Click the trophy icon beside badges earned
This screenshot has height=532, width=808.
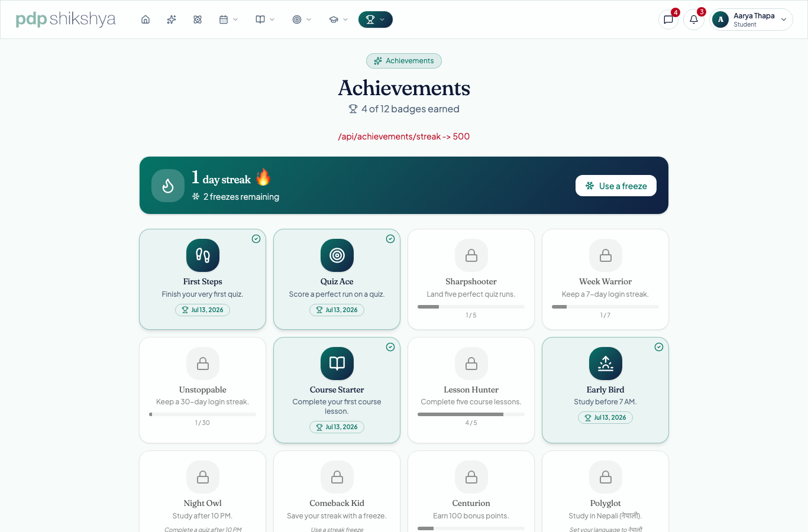pos(353,109)
